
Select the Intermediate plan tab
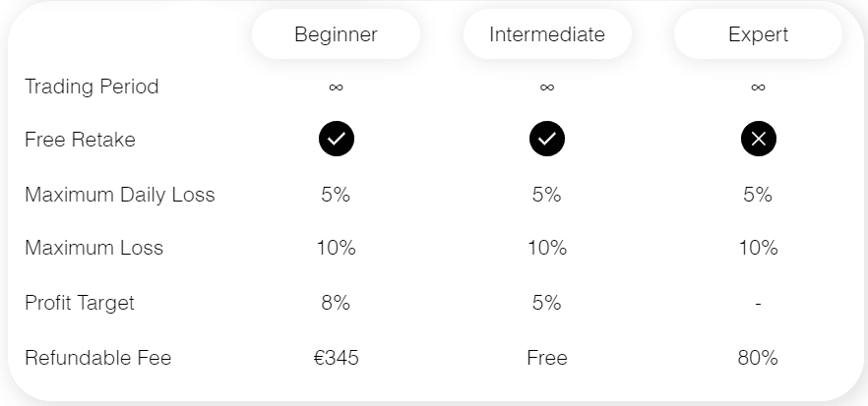click(546, 34)
